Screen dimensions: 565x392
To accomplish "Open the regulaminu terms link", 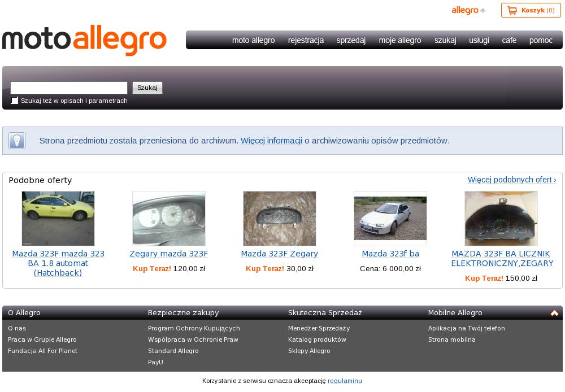I will click(345, 381).
